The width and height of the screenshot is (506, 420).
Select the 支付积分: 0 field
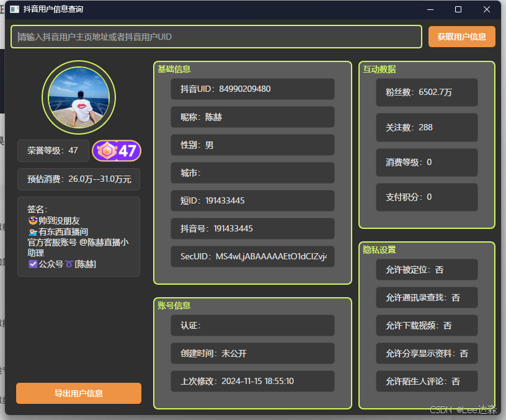click(427, 197)
